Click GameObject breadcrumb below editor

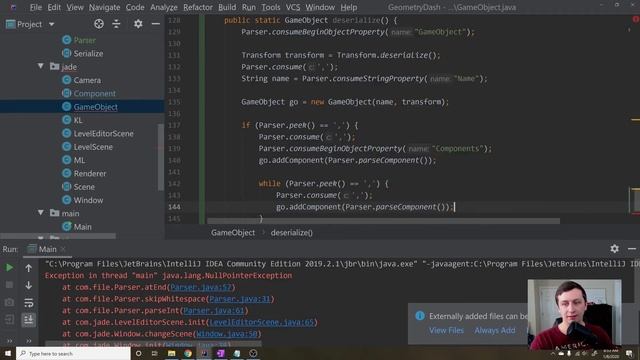(x=233, y=233)
